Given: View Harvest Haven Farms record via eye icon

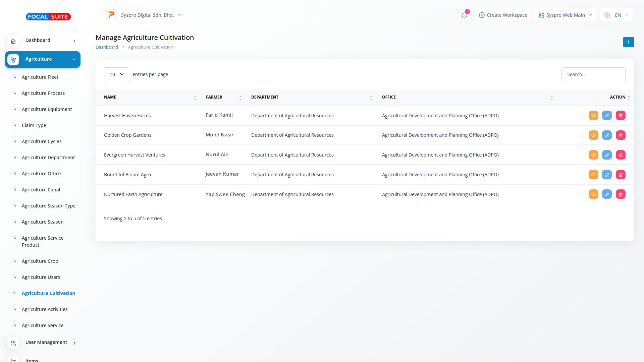Looking at the screenshot, I should coord(593,115).
